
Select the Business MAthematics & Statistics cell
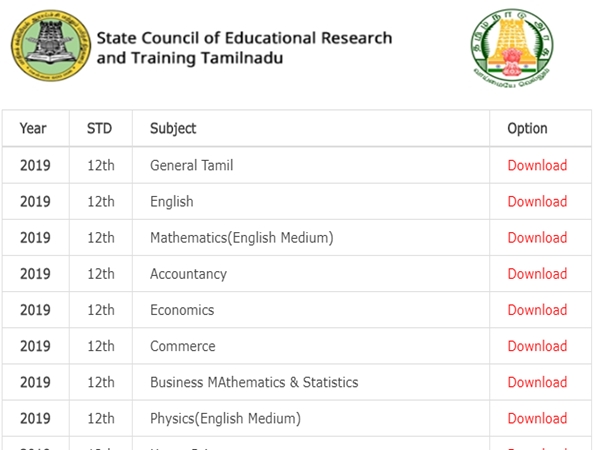[254, 382]
